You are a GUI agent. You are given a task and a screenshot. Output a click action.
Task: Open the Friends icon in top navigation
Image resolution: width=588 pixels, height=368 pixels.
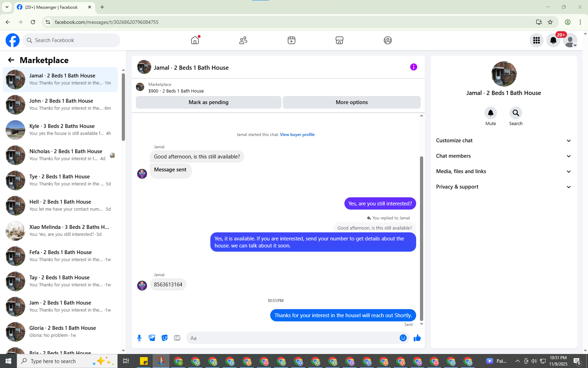243,40
